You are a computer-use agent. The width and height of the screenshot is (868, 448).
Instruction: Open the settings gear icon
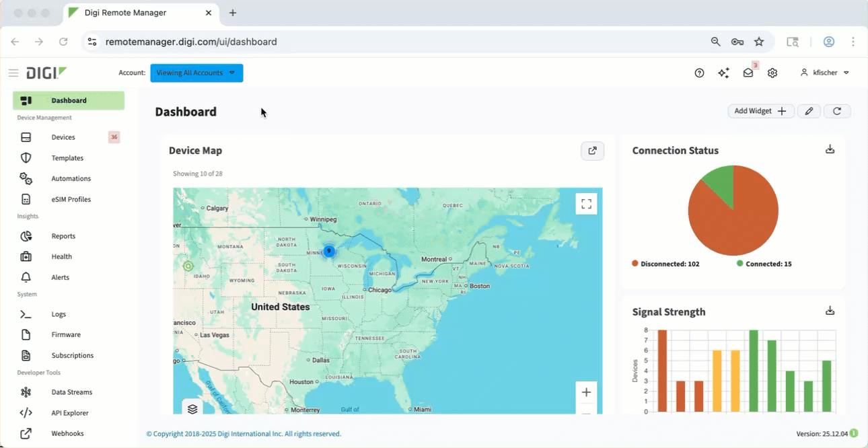[x=772, y=73]
